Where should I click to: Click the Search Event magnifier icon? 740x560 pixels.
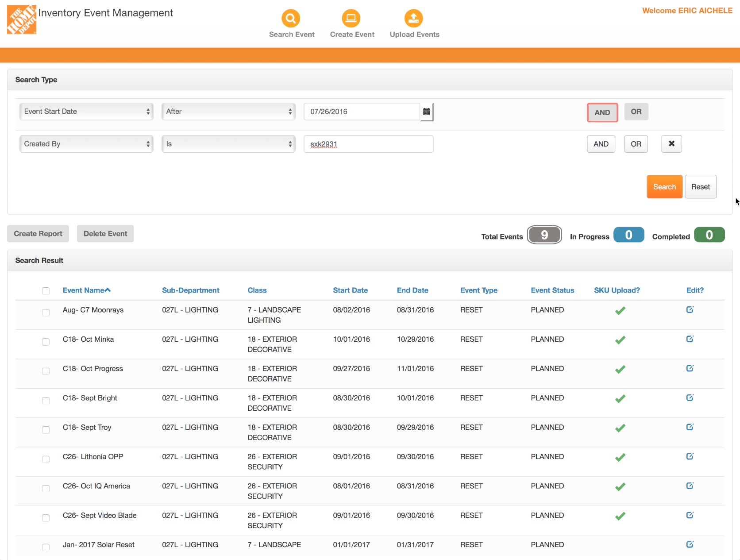click(291, 19)
